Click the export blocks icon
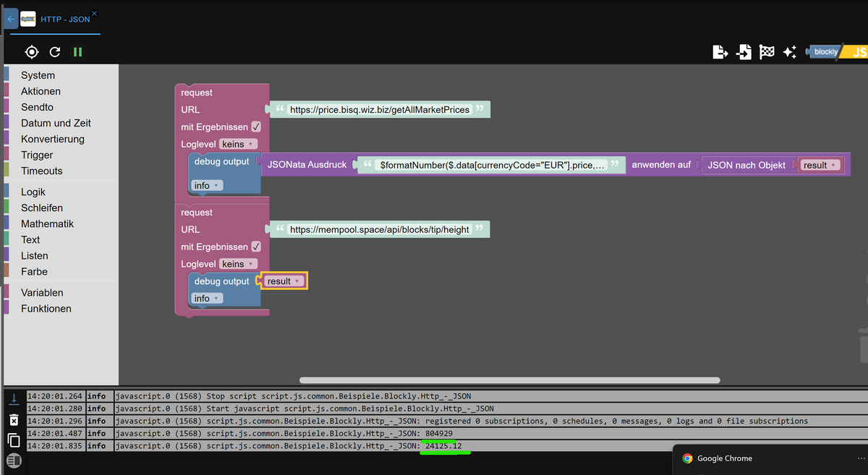Image resolution: width=868 pixels, height=475 pixels. point(720,52)
